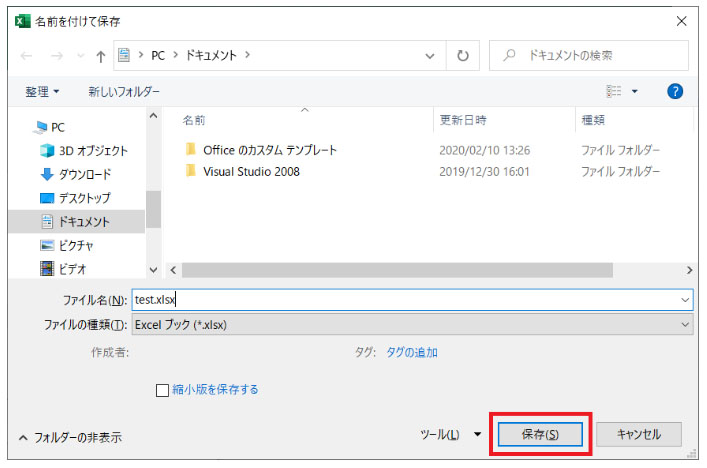Expand chevron after ドキュメント in path
Image resolution: width=707 pixels, height=468 pixels.
[x=248, y=55]
